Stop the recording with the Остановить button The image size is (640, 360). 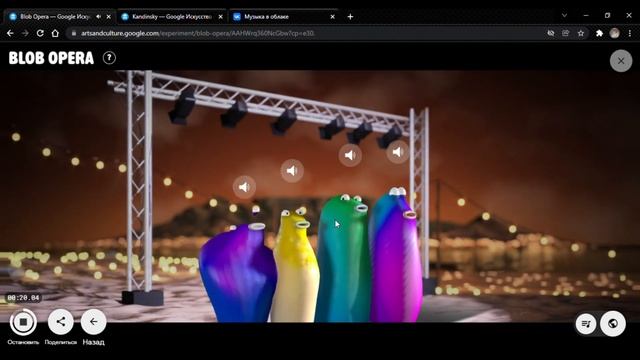pyautogui.click(x=23, y=322)
